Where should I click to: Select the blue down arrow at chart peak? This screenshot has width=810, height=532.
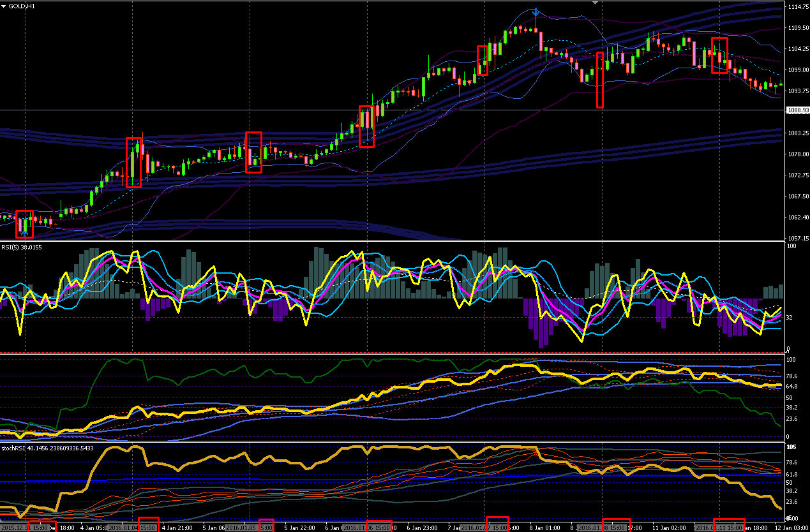[x=536, y=11]
